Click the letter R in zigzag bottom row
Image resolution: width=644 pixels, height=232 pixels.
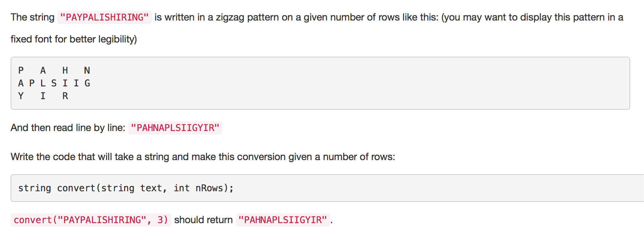coord(65,96)
